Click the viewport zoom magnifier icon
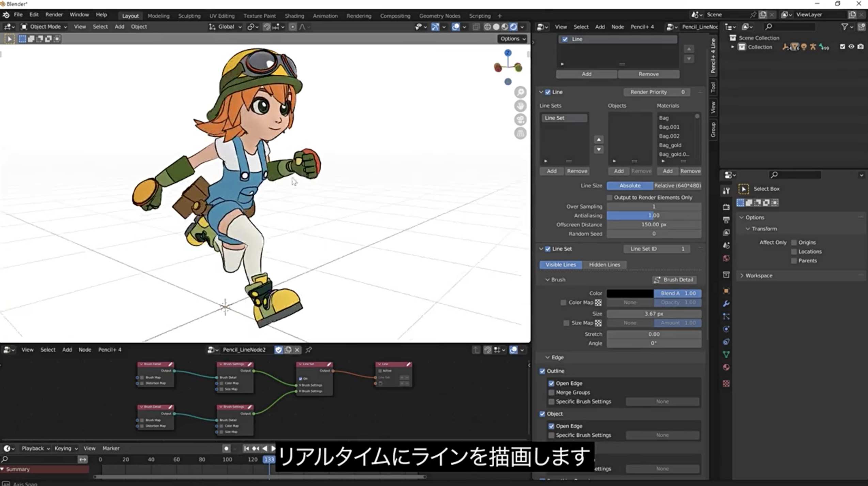The image size is (868, 486). click(x=520, y=92)
